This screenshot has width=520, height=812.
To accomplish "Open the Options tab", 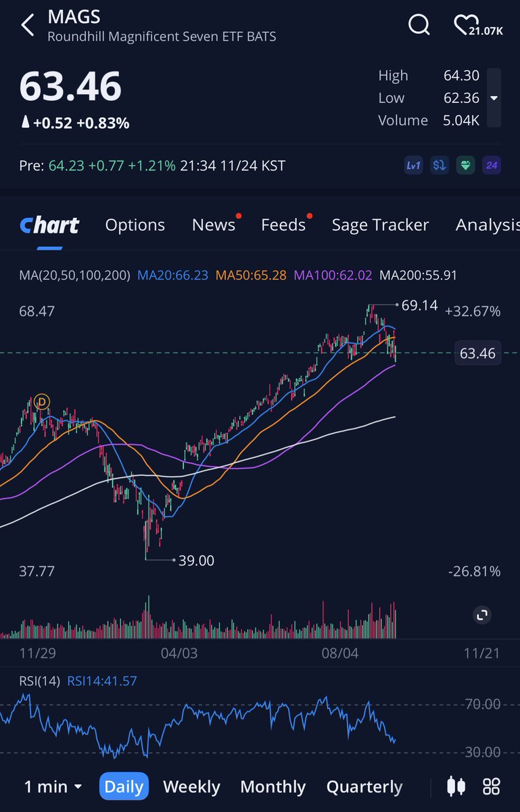I will click(135, 225).
